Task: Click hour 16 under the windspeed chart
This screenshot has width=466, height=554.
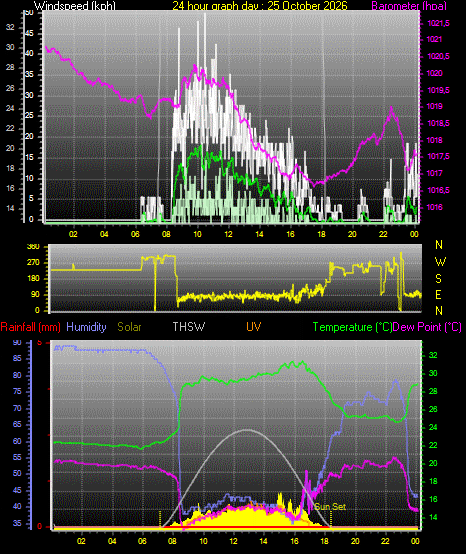Action: 290,234
